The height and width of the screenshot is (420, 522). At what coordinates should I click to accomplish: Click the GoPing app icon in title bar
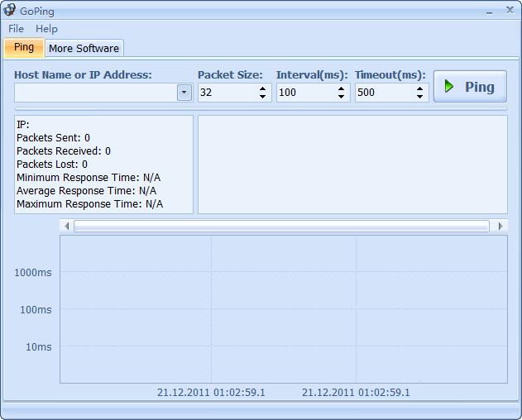[10, 11]
